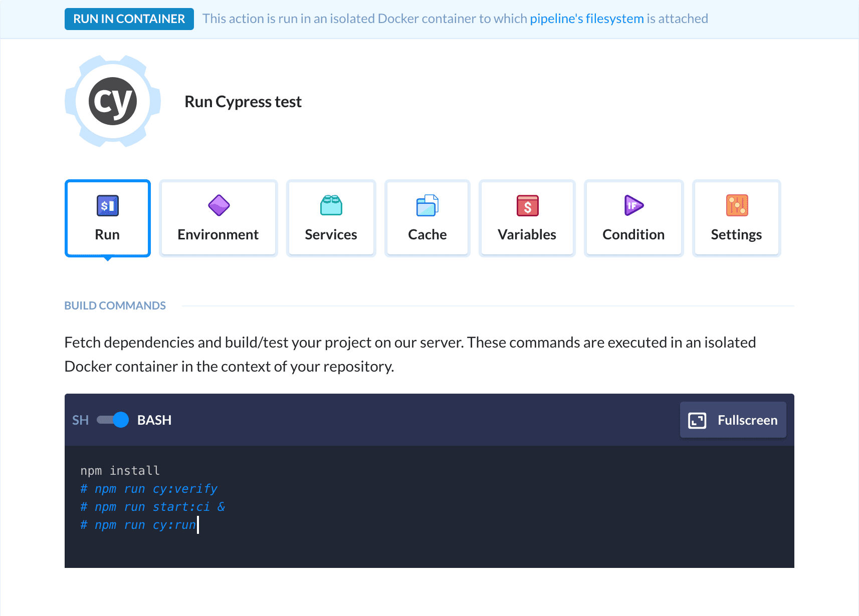Click the orange sliders Settings icon
Viewport: 859px width, 616px height.
pos(737,205)
